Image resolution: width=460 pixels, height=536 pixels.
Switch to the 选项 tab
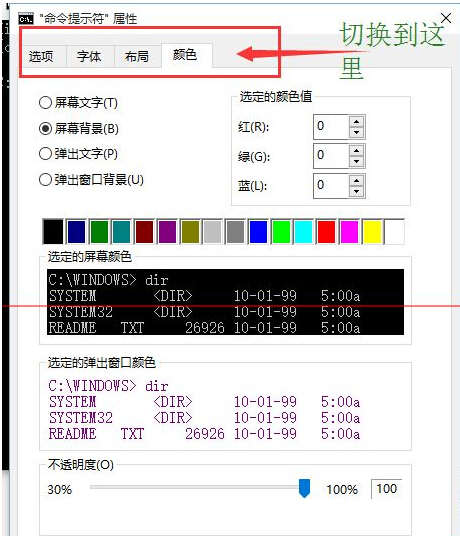click(x=42, y=56)
